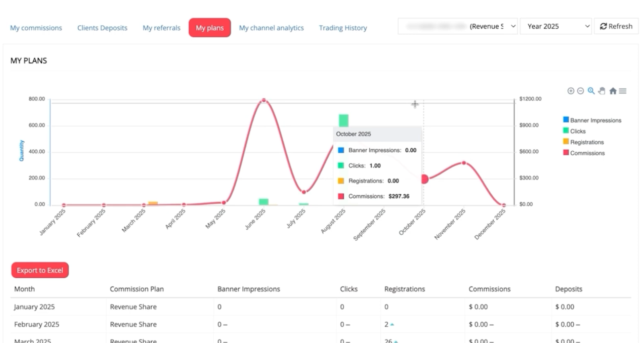Image resolution: width=644 pixels, height=343 pixels.
Task: Toggle Registrations series in chart legend
Action: pos(583,142)
